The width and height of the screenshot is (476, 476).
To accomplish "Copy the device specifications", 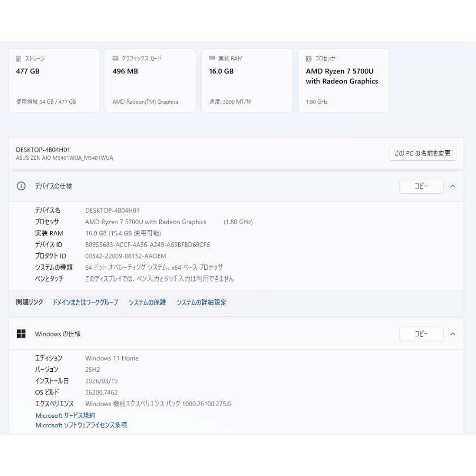I will pyautogui.click(x=422, y=186).
